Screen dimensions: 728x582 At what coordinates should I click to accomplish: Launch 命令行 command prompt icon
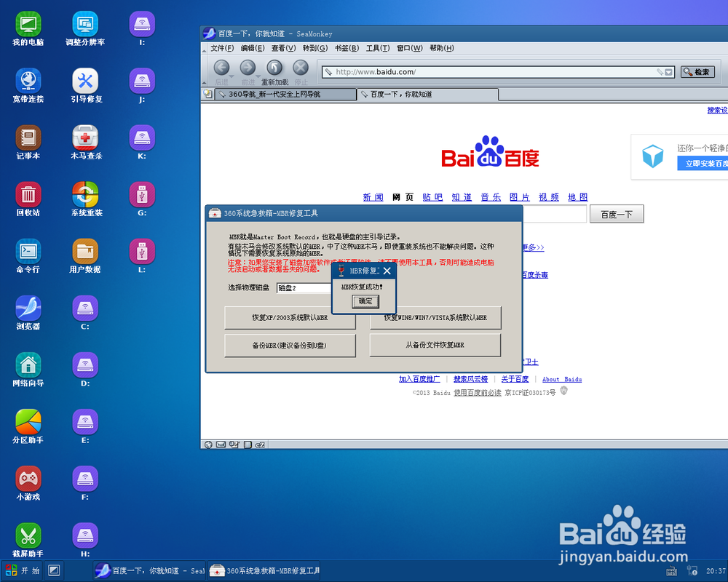[x=28, y=256]
